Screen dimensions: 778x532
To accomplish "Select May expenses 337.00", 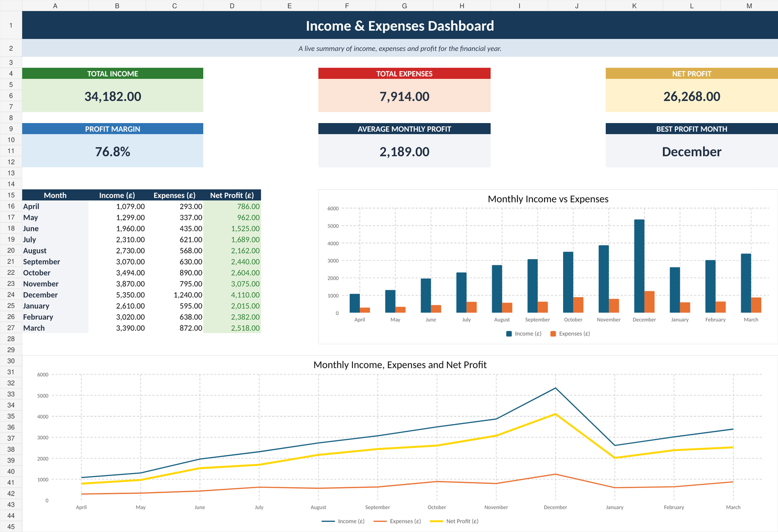I will [x=175, y=217].
